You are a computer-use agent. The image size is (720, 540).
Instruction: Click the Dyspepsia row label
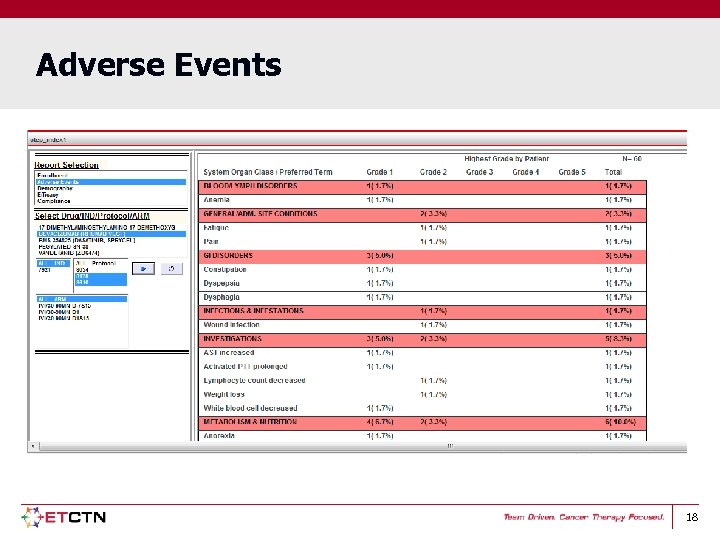click(x=221, y=283)
